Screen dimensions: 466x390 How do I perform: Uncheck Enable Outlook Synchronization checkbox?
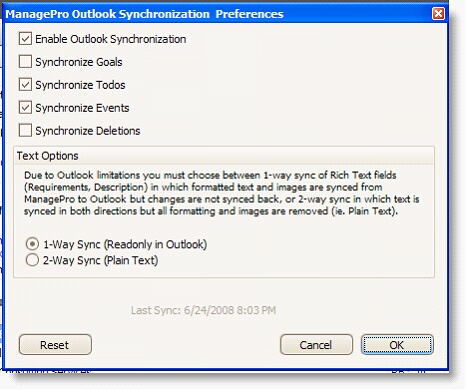pos(25,39)
